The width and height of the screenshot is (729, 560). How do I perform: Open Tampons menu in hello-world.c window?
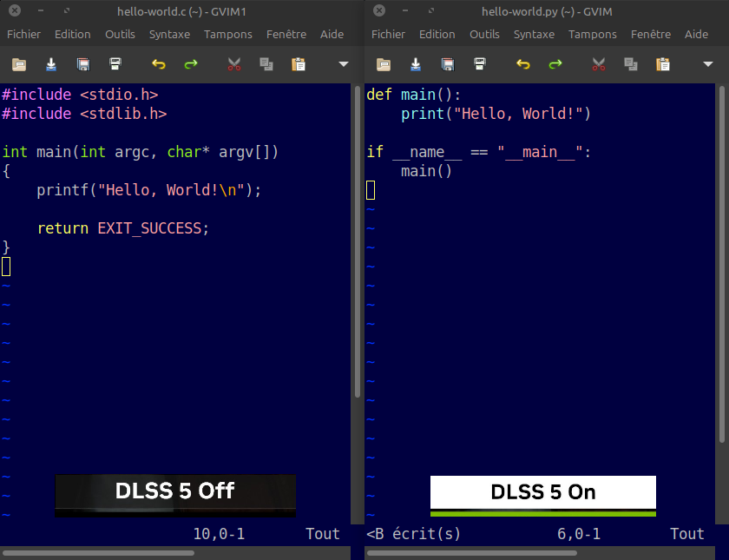227,35
